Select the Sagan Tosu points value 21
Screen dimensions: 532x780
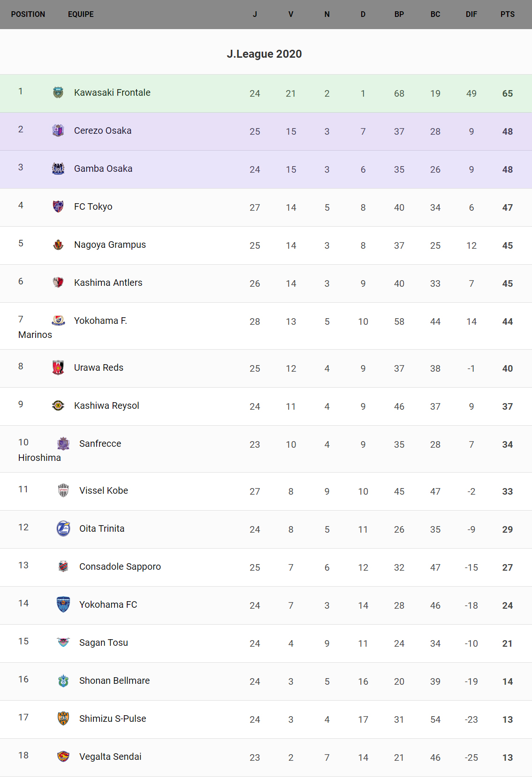click(507, 643)
